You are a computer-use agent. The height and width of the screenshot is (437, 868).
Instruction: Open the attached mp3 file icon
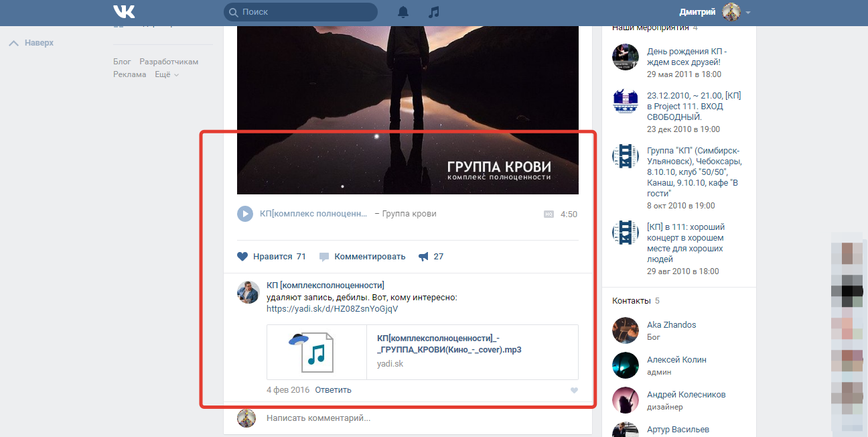click(x=317, y=352)
